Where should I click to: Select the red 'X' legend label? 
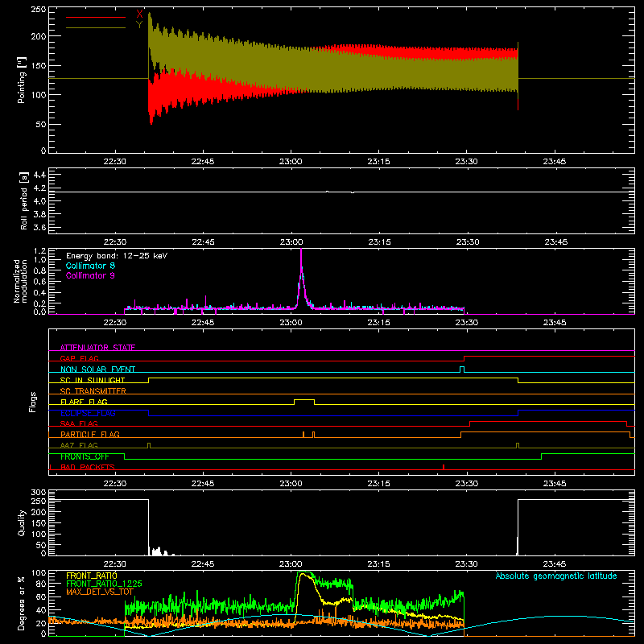pos(139,14)
